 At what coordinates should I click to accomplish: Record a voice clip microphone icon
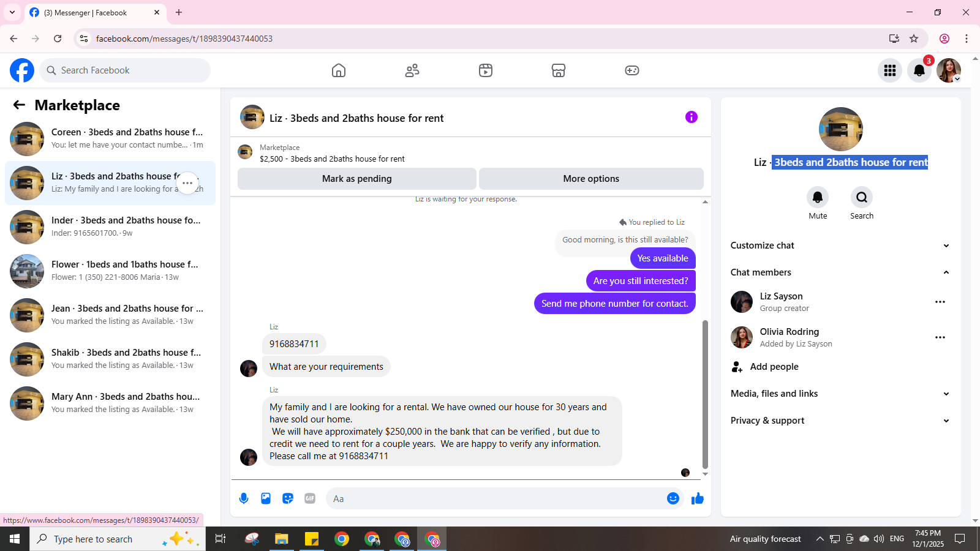pyautogui.click(x=244, y=498)
